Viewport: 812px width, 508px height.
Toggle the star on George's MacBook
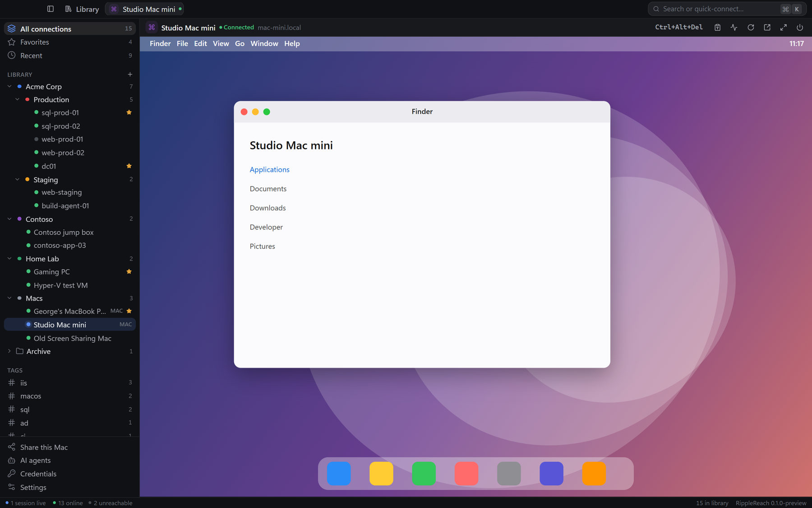pos(129,311)
